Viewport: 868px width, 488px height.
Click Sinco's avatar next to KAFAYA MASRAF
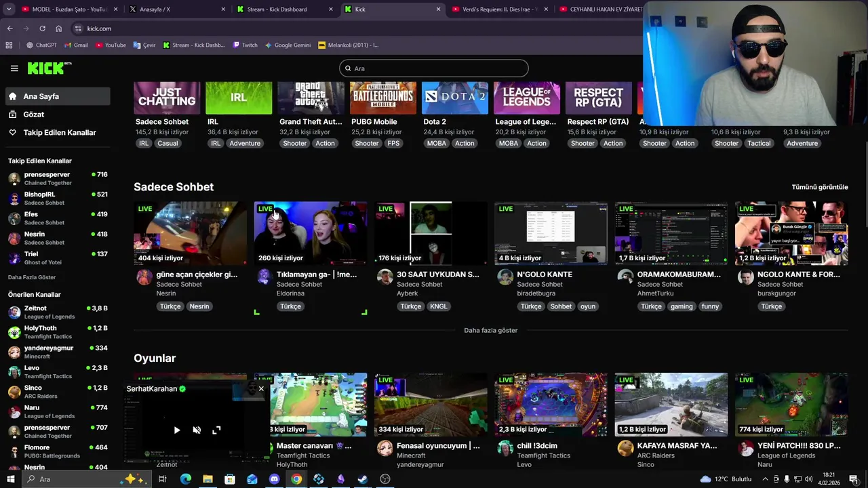point(625,449)
